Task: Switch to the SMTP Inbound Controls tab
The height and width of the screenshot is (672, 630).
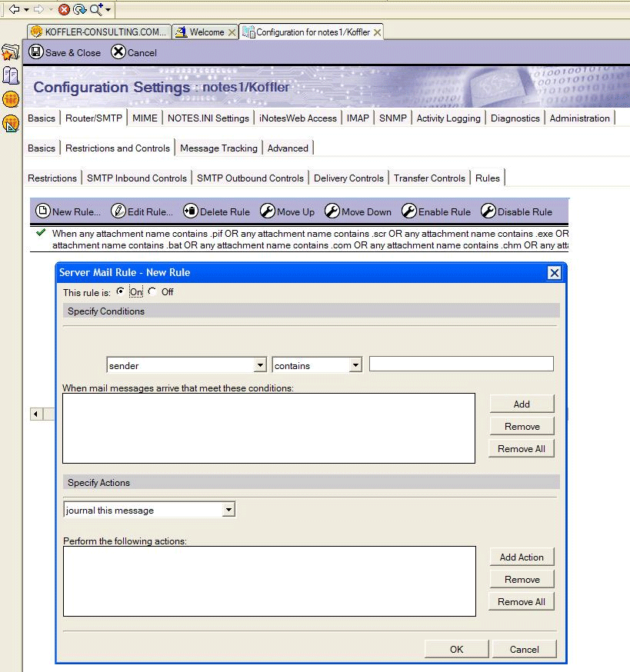Action: 136,178
